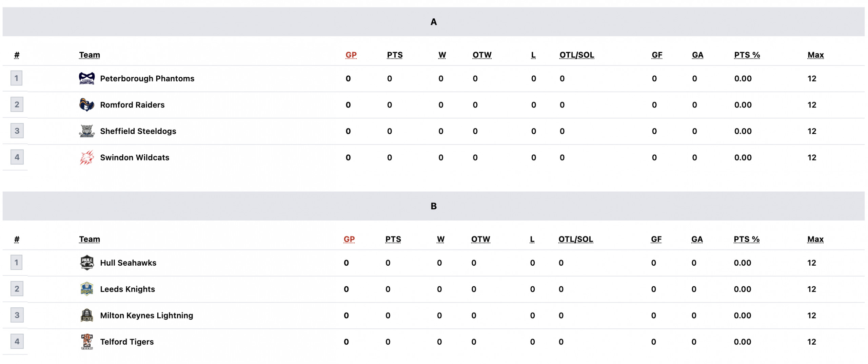Click the group B section header bar
The image size is (868, 364).
coord(433,206)
